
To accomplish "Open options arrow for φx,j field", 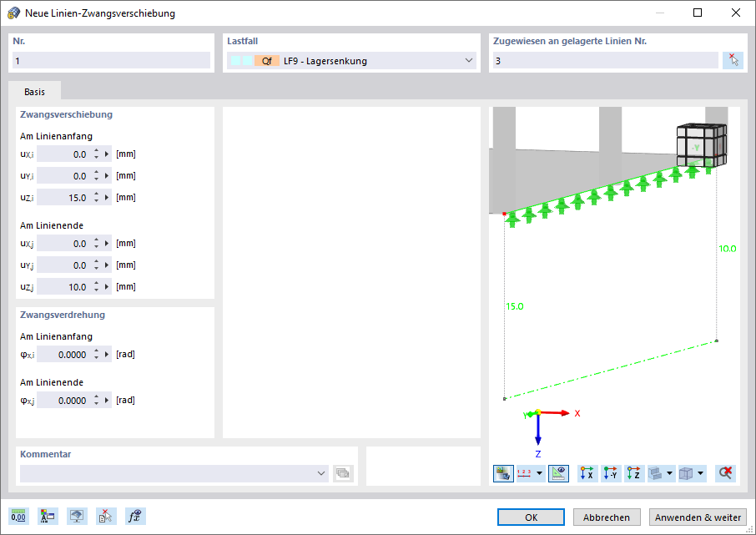I will coord(107,400).
